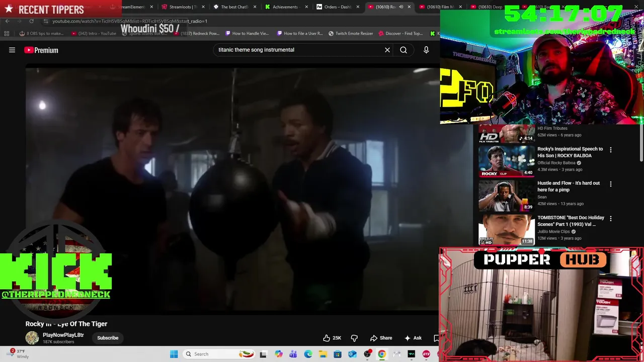
Task: Mute the active YouTube tab speaker icon
Action: [401, 7]
